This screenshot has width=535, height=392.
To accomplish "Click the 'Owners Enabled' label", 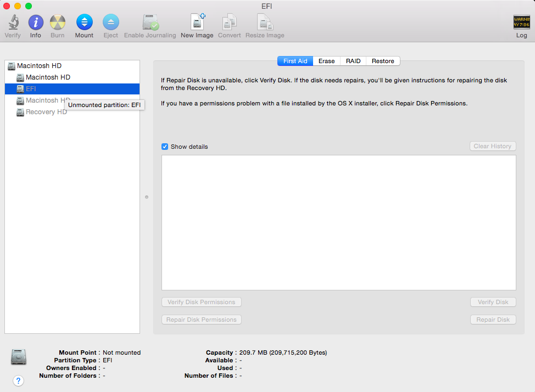I will 71,368.
